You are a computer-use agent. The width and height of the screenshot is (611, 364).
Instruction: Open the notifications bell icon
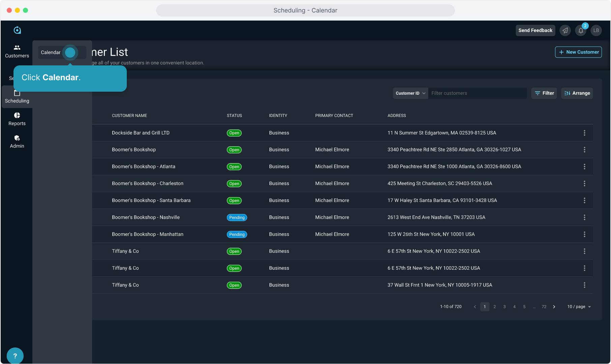581,30
